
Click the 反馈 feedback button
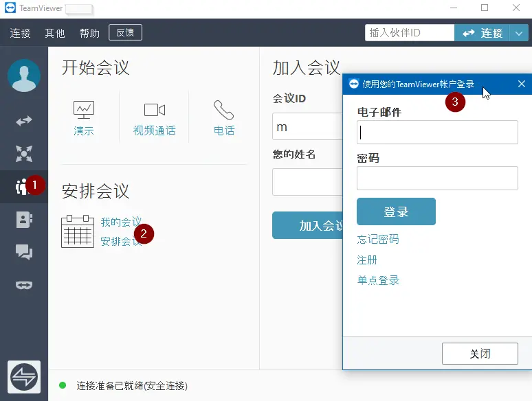125,32
